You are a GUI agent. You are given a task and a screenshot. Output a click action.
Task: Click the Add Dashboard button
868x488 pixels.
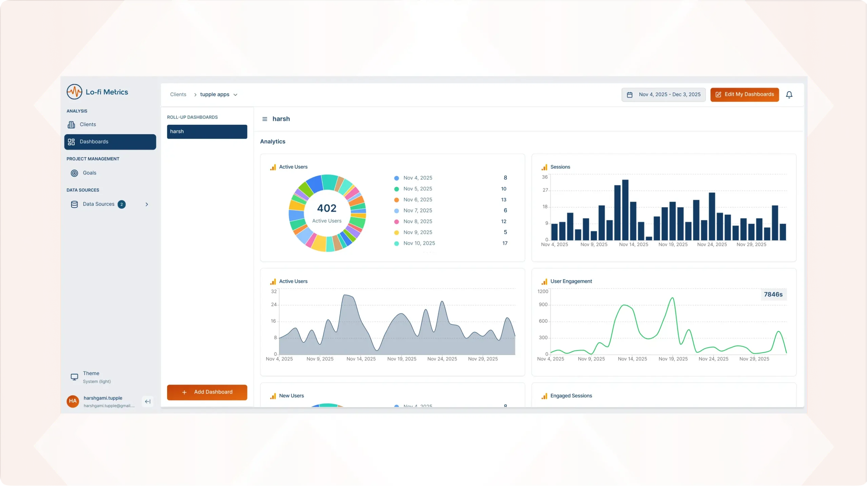coord(207,392)
